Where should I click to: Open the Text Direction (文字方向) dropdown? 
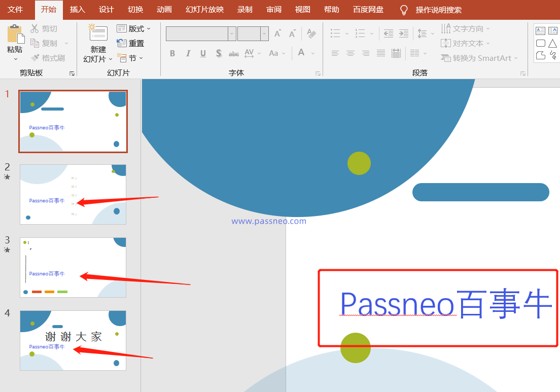pos(466,29)
